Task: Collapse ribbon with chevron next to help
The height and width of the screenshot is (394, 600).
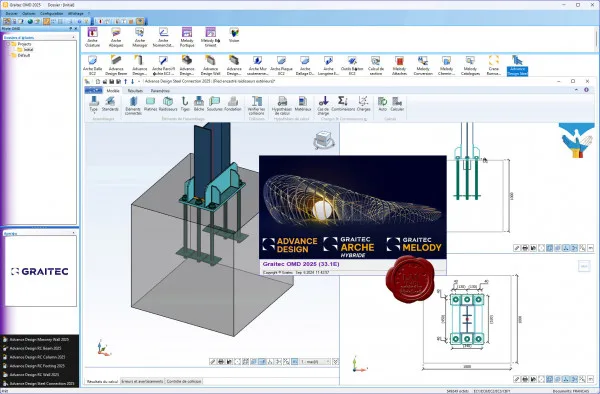Action: pyautogui.click(x=576, y=90)
